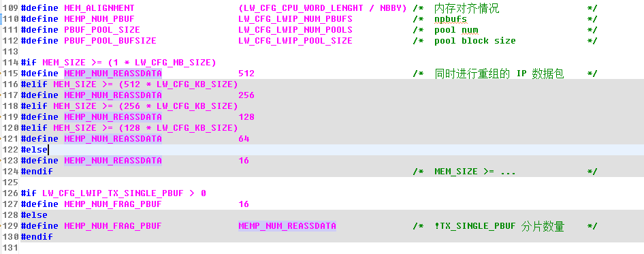
Task: Click MEMP_NUM_REASSDATA on line 121
Action: (113, 138)
